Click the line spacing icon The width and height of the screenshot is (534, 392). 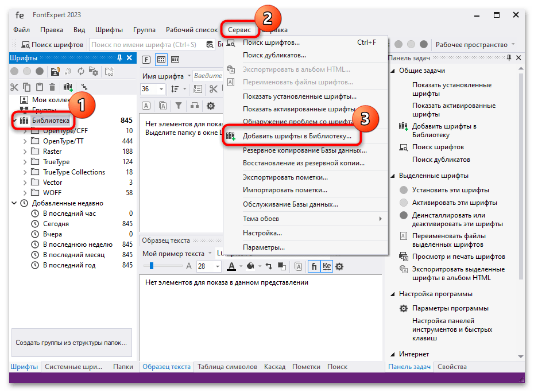175,89
